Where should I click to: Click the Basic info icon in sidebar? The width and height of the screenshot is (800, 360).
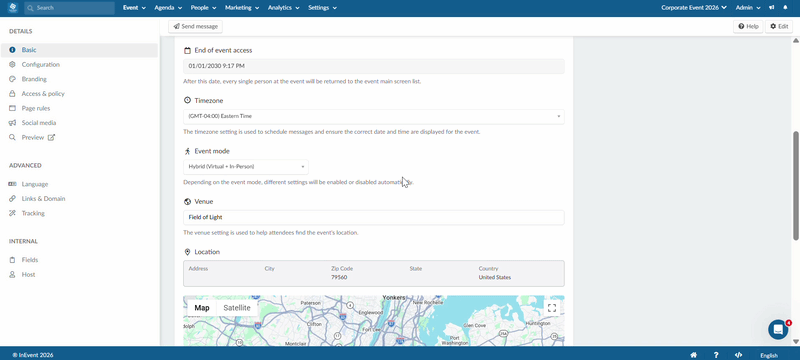12,50
